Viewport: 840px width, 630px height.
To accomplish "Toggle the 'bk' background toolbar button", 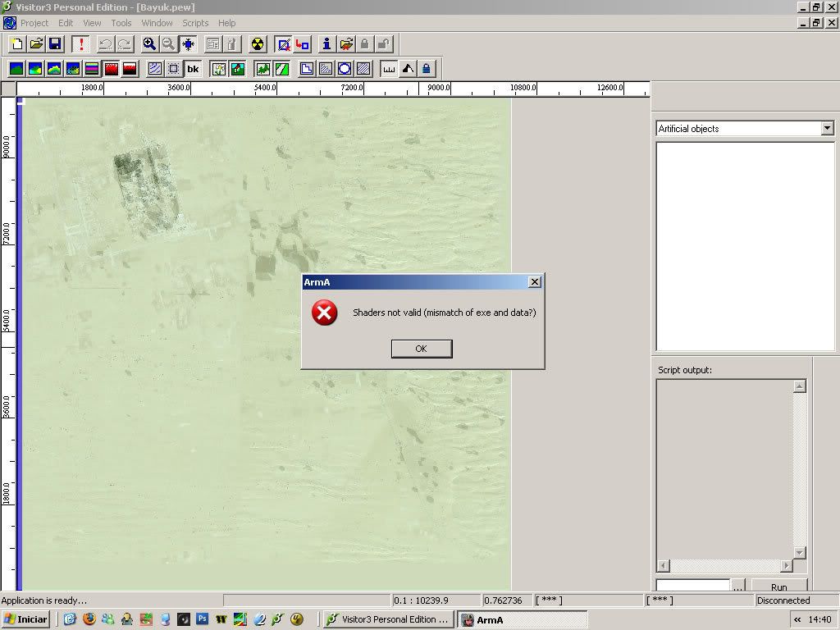I will tap(193, 69).
